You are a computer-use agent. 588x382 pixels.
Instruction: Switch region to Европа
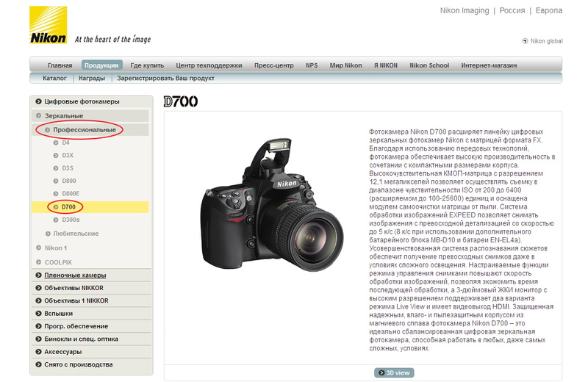point(548,11)
